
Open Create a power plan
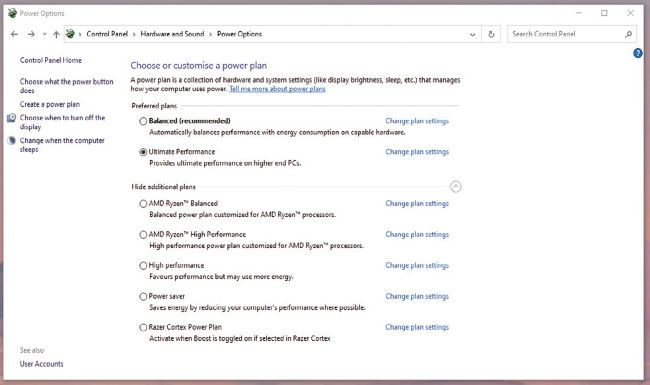50,104
